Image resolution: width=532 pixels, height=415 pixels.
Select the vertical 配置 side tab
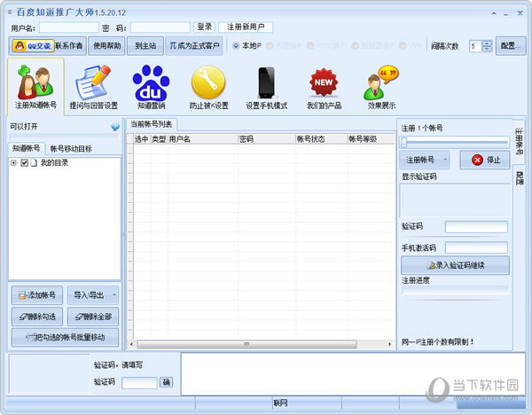pos(519,178)
